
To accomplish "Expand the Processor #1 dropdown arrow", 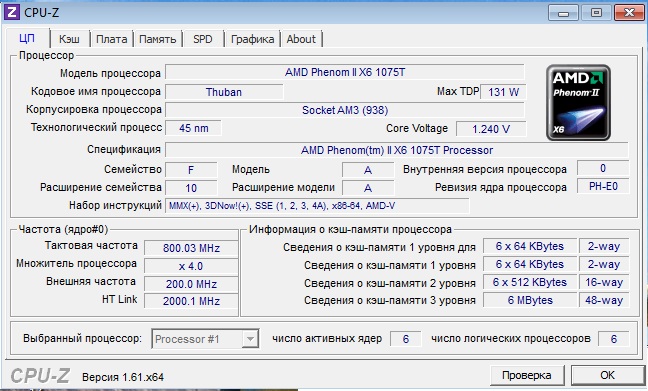I will click(250, 339).
